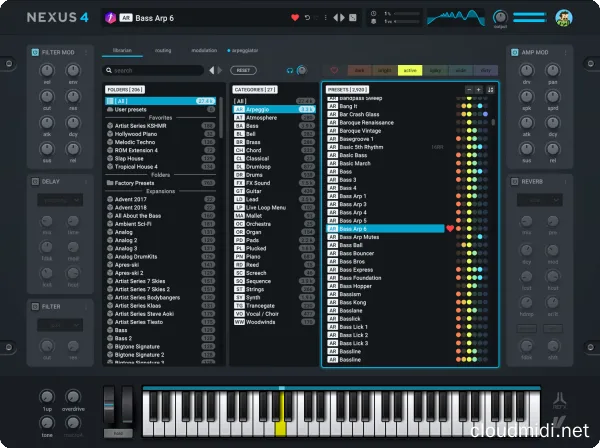Click the undo arrow in top bar

(x=307, y=18)
